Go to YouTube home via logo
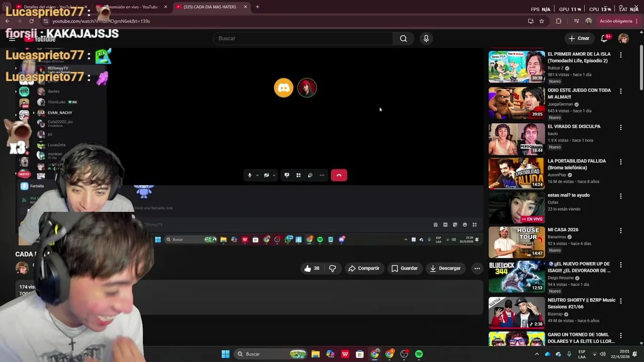 click(x=40, y=39)
